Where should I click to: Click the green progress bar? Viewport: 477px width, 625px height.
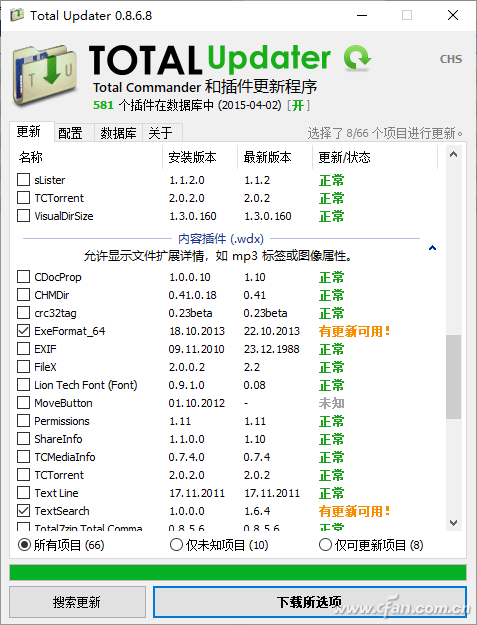point(238,572)
